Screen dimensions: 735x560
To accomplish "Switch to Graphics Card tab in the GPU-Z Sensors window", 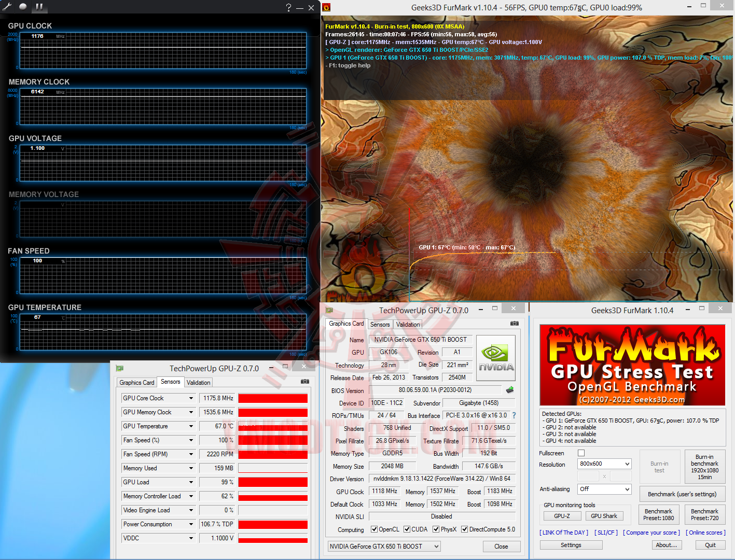I will pyautogui.click(x=137, y=383).
